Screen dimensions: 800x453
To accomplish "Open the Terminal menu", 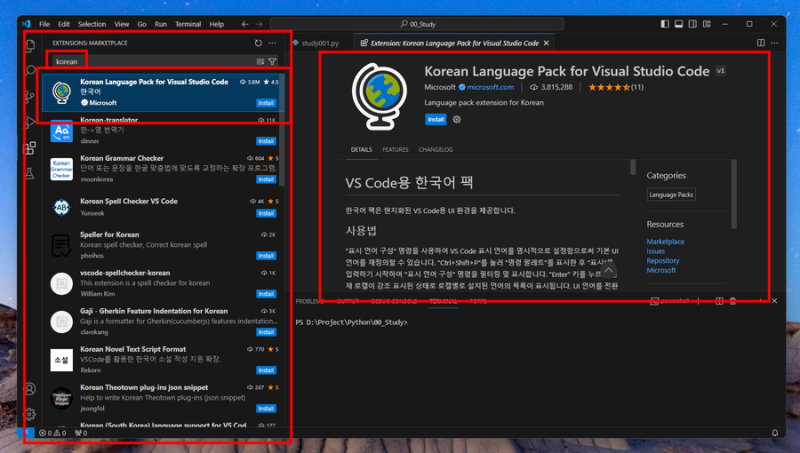I will [x=188, y=24].
